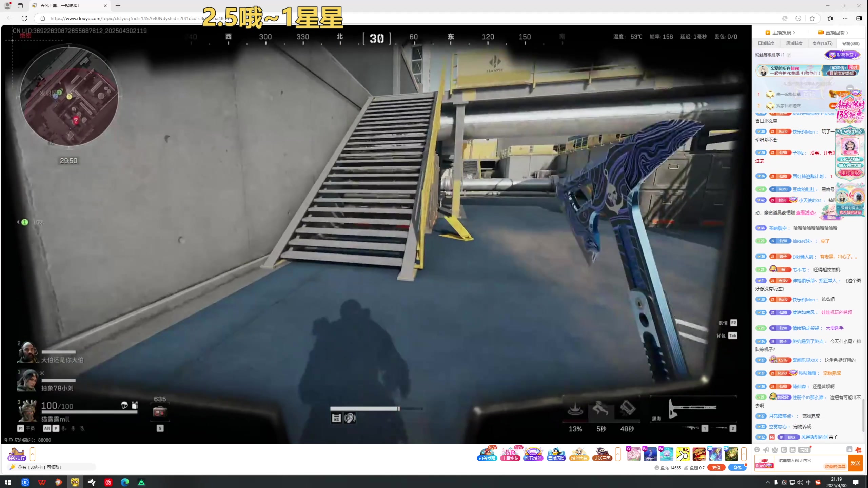Screen dimensions: 868x488
Task: Open the Windows notification center icon
Action: tap(855, 482)
